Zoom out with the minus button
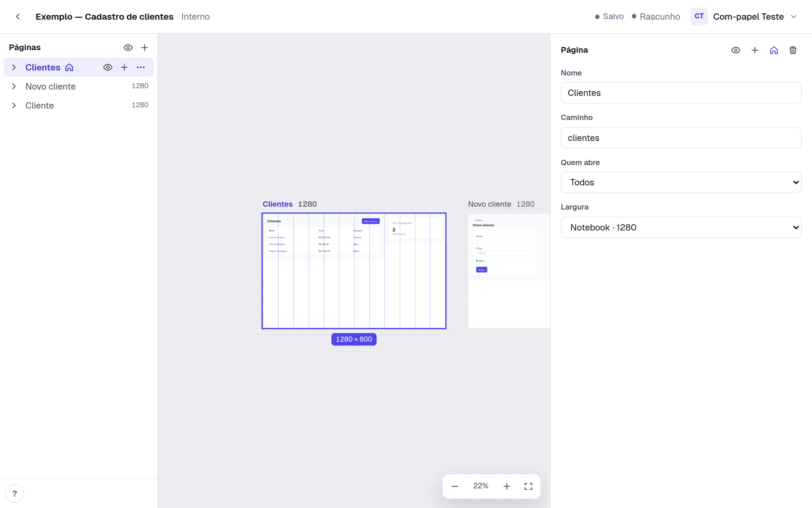Viewport: 812px width, 508px height. [x=455, y=486]
